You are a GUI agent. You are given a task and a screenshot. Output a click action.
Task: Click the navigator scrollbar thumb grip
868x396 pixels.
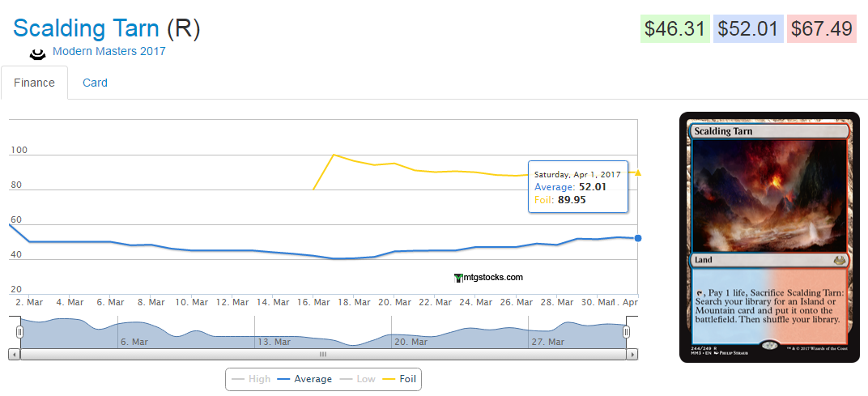click(x=323, y=354)
